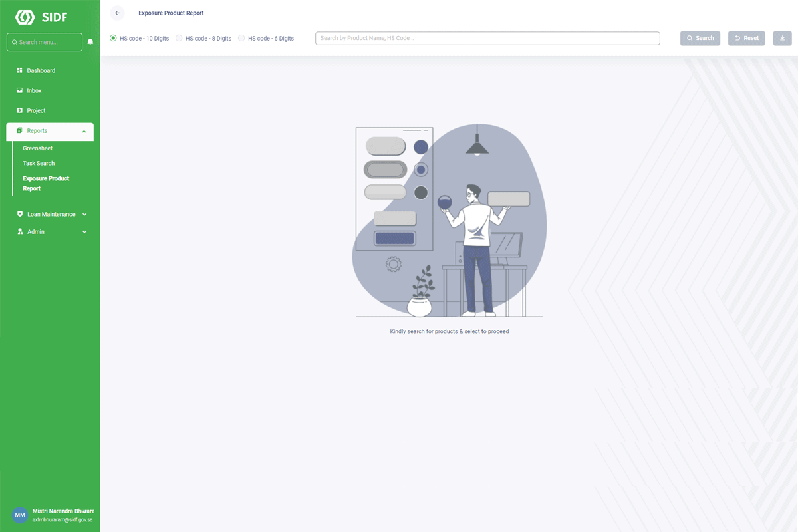The height and width of the screenshot is (532, 798).
Task: Click the Project sidebar icon
Action: click(x=18, y=110)
